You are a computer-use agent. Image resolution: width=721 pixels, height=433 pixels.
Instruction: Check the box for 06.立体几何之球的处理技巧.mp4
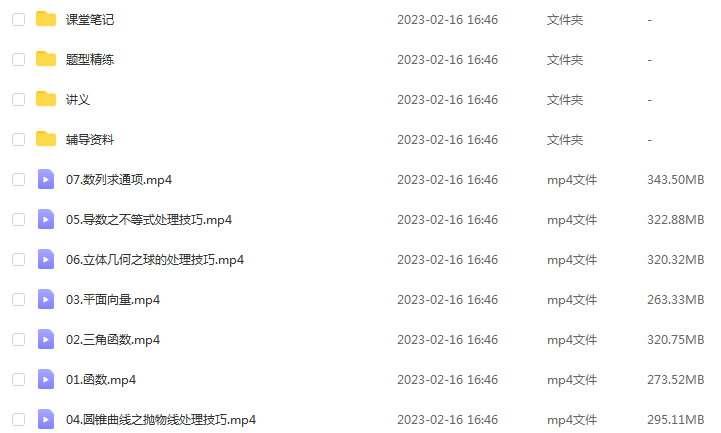coord(18,259)
